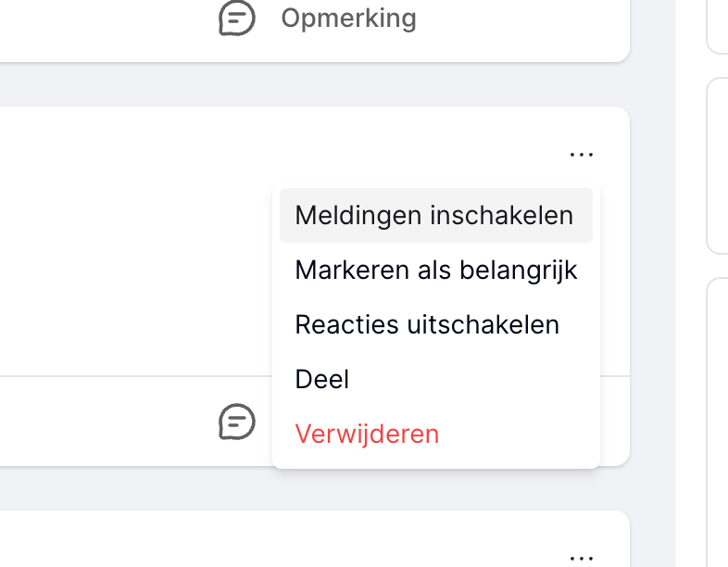Click the comment bubble icon beside Opmerking

(237, 19)
